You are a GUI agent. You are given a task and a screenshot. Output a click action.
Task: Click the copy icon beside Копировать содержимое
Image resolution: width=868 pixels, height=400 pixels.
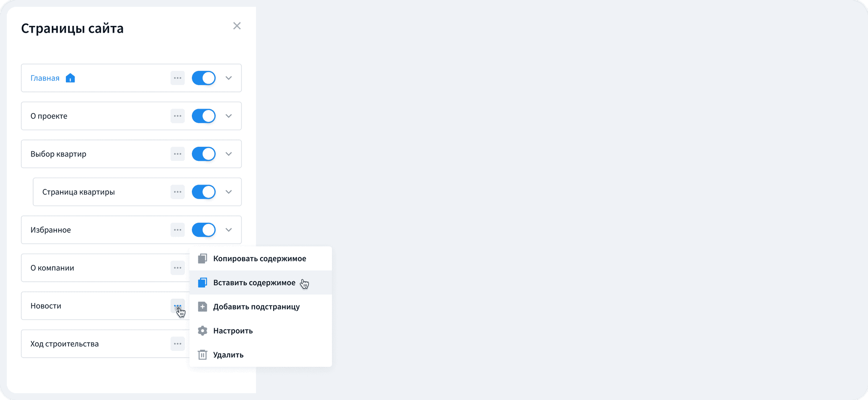click(203, 259)
